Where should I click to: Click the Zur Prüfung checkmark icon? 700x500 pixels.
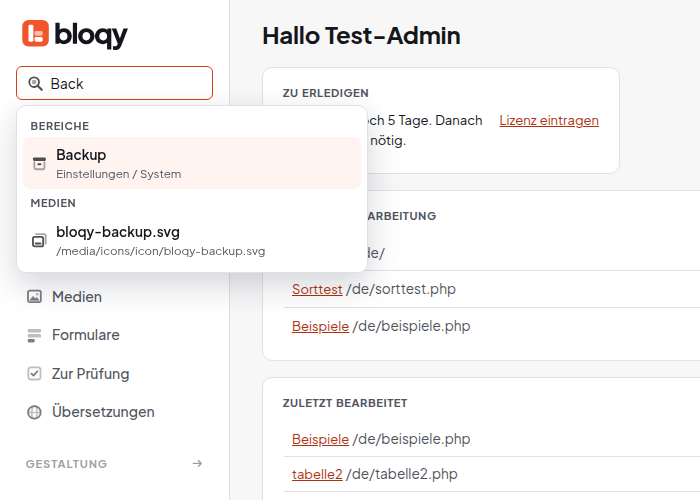click(34, 373)
